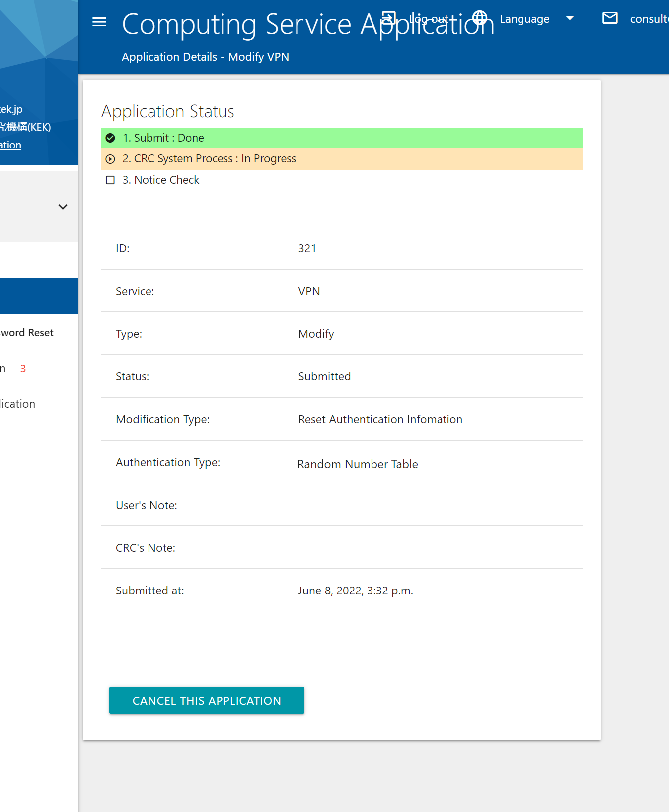The image size is (669, 812).
Task: Open the Language dropdown arrow
Action: [x=570, y=18]
